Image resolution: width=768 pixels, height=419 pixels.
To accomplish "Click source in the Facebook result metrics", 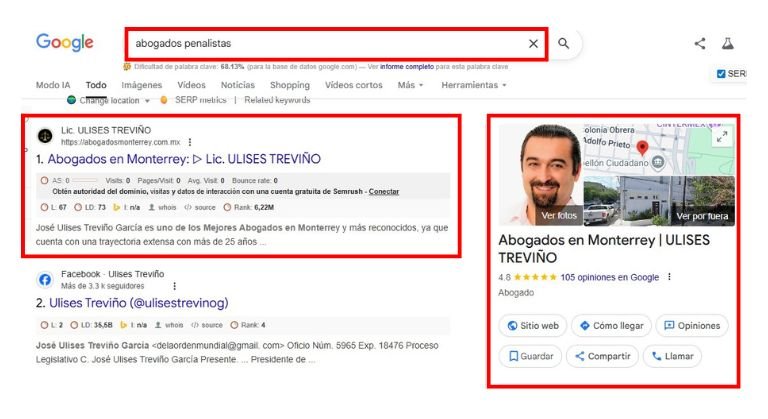I will pyautogui.click(x=207, y=325).
